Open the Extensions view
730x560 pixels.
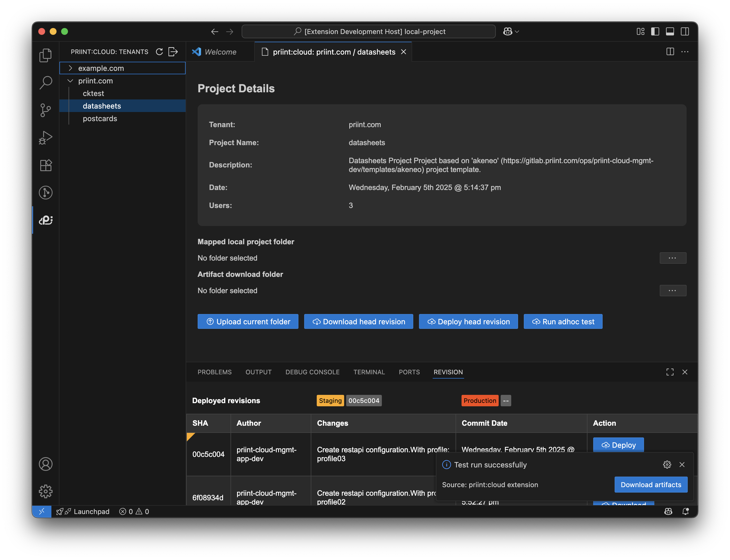[x=46, y=165]
